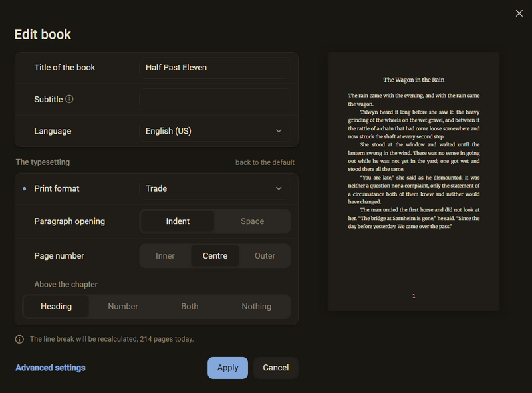Close the Edit book dialog with X
The height and width of the screenshot is (393, 532).
(x=519, y=13)
